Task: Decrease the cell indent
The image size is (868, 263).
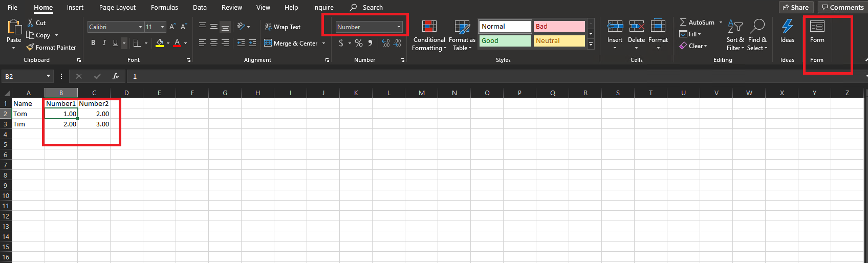Action: [x=241, y=43]
